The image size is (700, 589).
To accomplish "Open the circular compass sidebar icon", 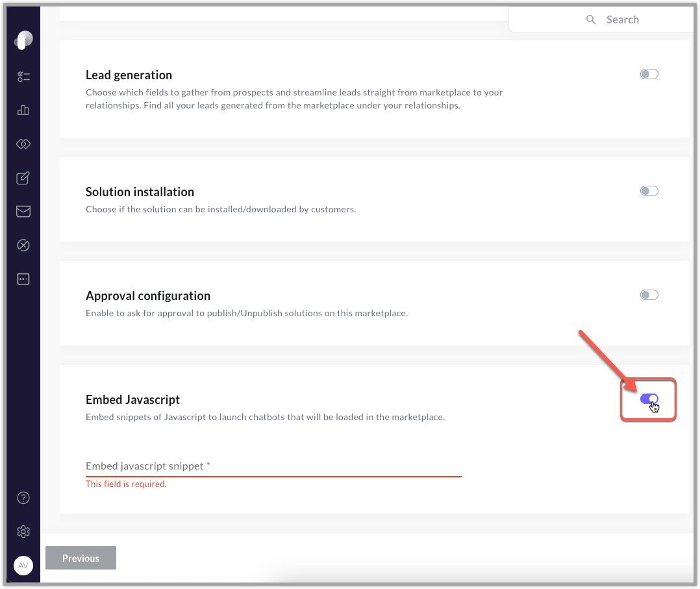I will 23,245.
